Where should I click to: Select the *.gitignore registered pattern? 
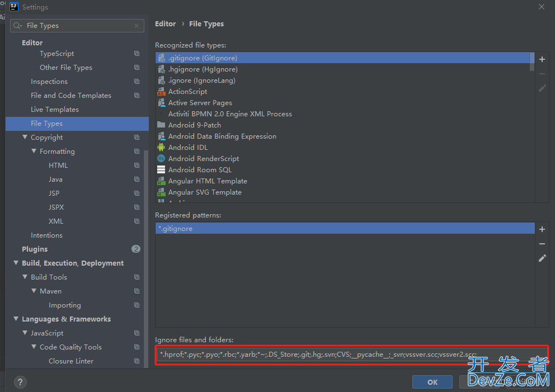tap(345, 229)
